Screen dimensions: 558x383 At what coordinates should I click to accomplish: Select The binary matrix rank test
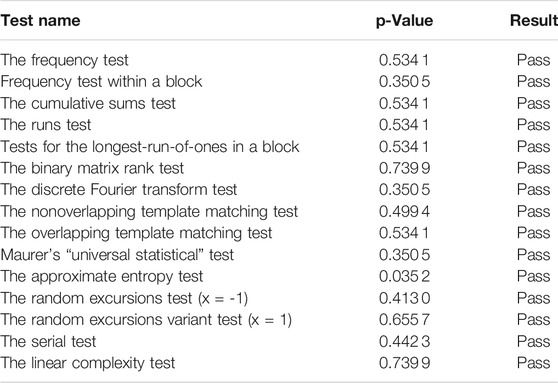point(92,168)
